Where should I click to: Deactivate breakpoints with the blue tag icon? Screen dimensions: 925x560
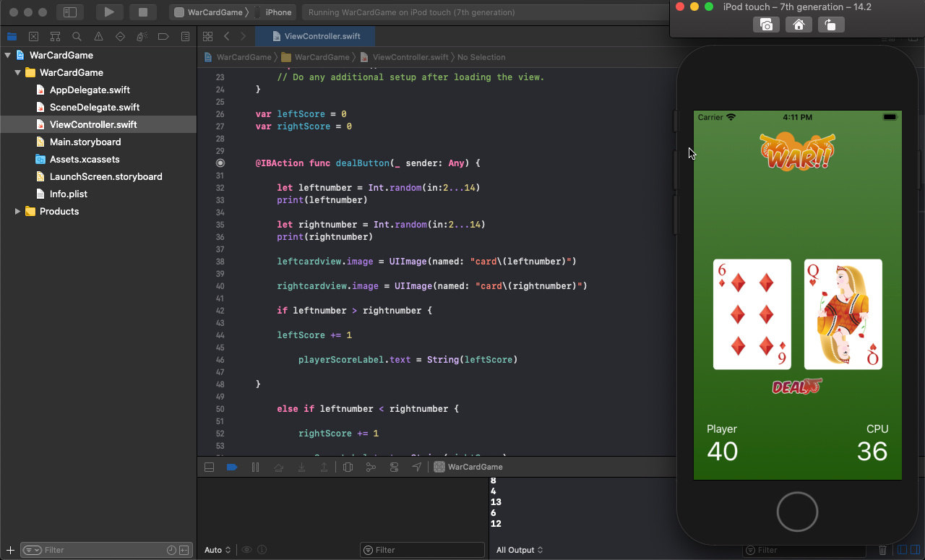click(232, 467)
